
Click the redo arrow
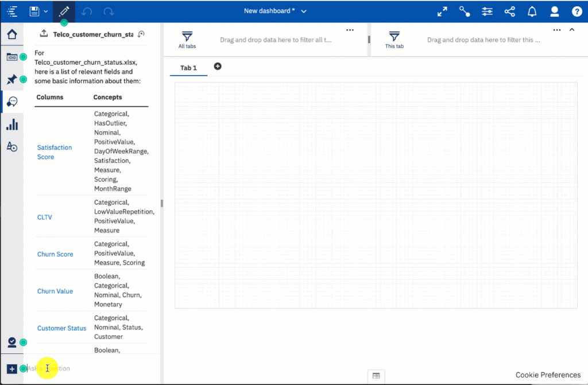(x=109, y=11)
